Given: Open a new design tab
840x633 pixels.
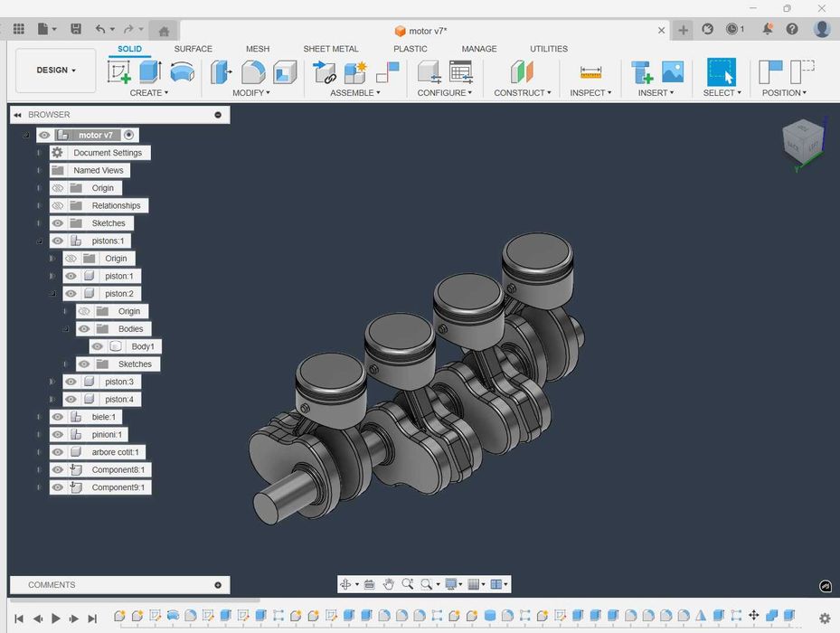Looking at the screenshot, I should point(683,30).
